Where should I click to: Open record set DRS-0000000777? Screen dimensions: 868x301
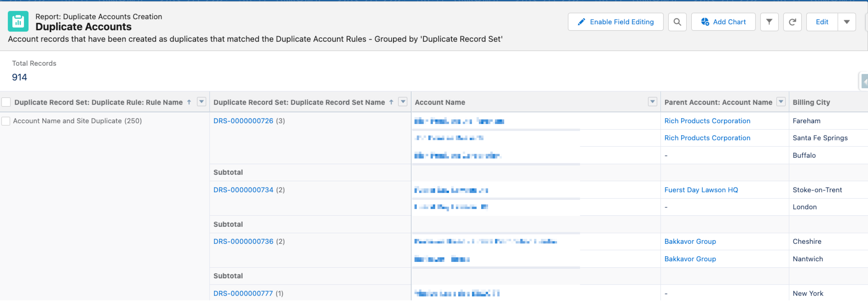243,294
